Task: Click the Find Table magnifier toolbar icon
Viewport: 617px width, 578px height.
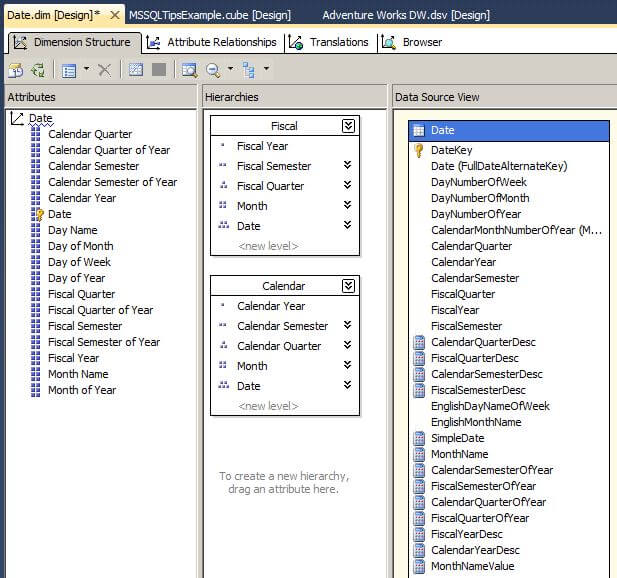Action: [189, 70]
